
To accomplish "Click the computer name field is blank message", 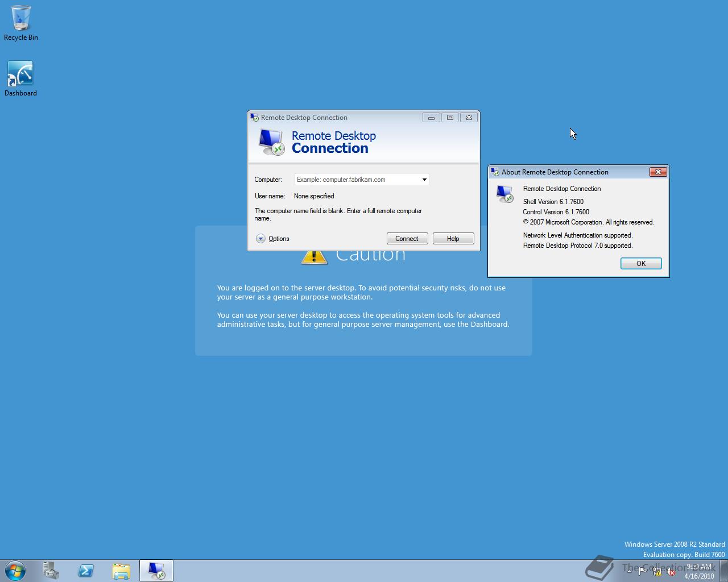I will coord(338,214).
